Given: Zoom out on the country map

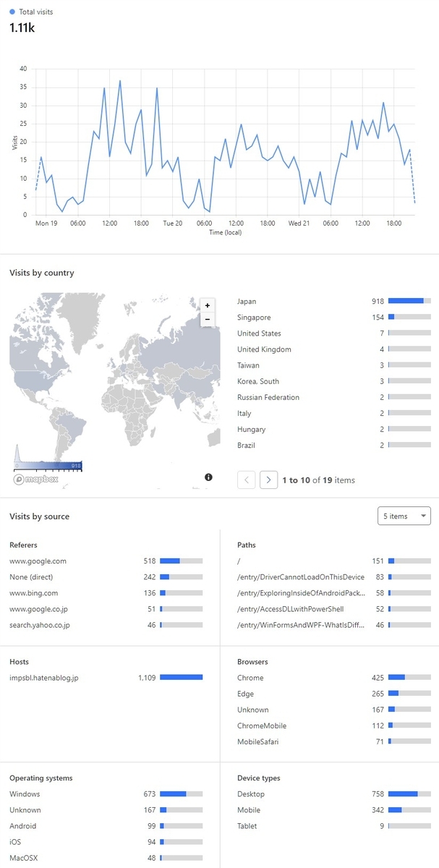Looking at the screenshot, I should click(x=207, y=319).
